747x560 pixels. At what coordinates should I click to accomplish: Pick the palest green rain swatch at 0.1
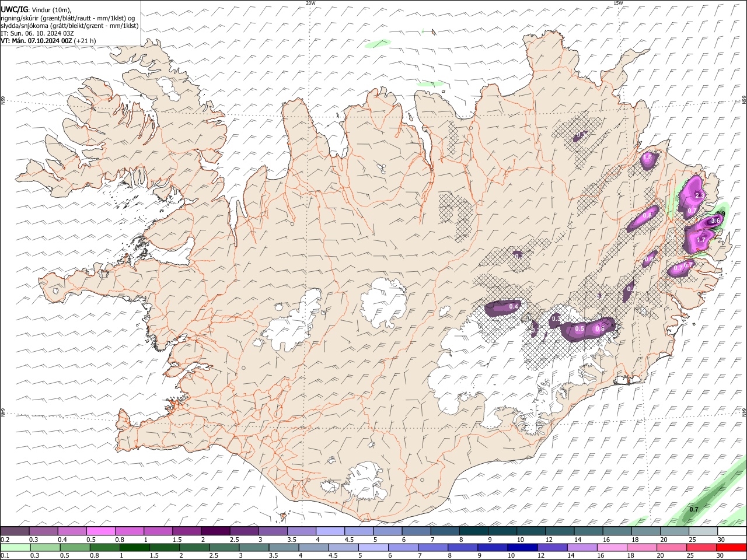pos(15,547)
